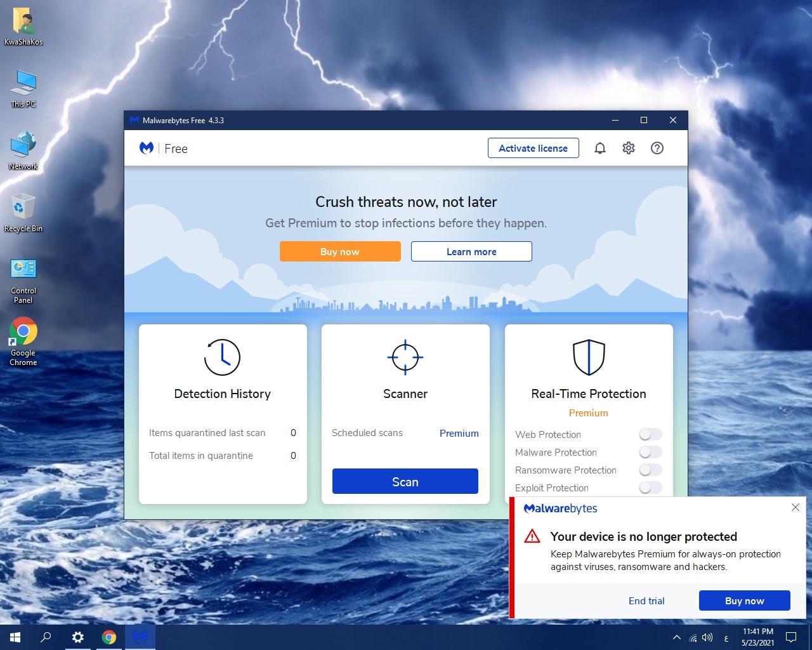Toggle Ransomware Protection switch
The height and width of the screenshot is (650, 812).
tap(650, 470)
